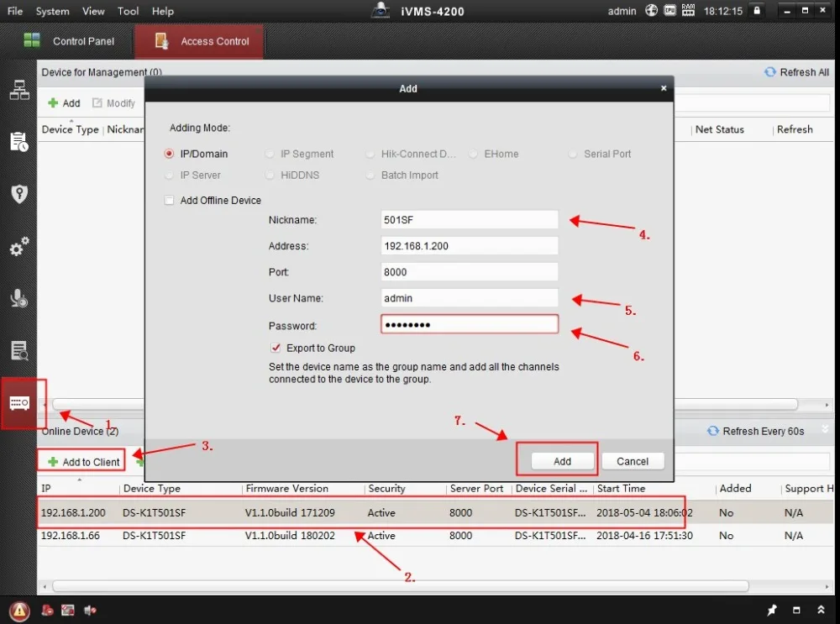Open the File menu
Image resolution: width=840 pixels, height=624 pixels.
pyautogui.click(x=15, y=11)
